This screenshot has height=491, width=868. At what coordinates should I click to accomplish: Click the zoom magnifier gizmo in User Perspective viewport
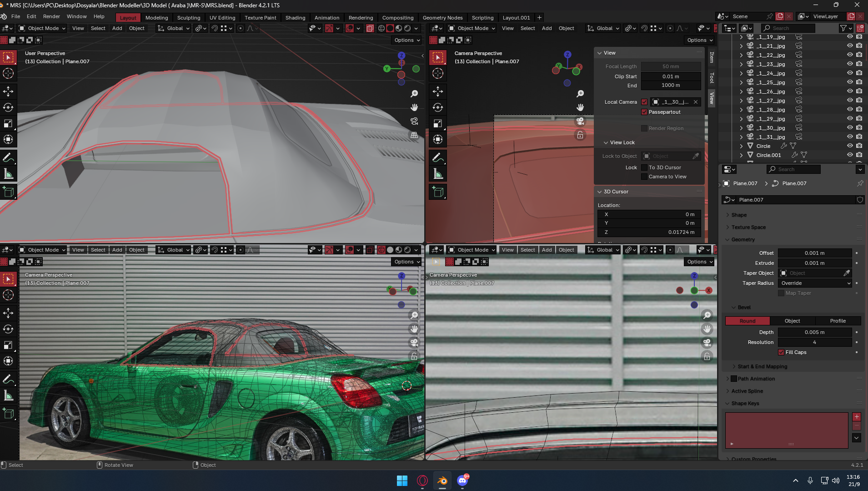click(x=414, y=94)
